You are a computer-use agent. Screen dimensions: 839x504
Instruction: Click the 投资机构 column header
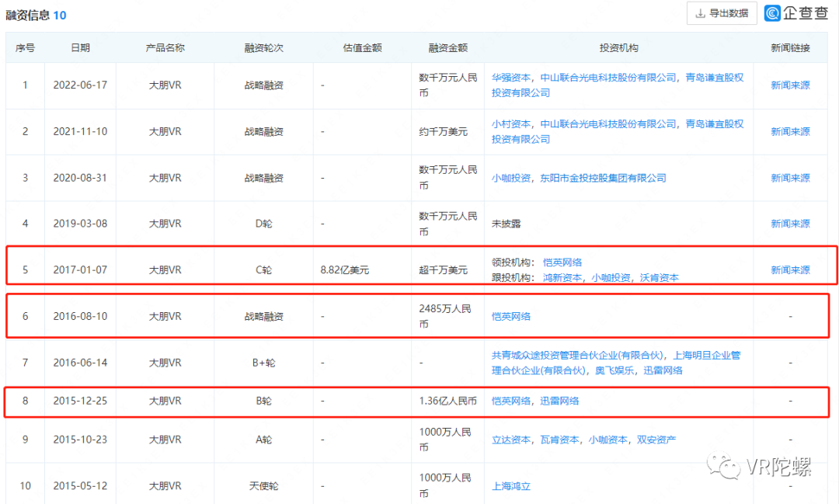click(x=618, y=47)
